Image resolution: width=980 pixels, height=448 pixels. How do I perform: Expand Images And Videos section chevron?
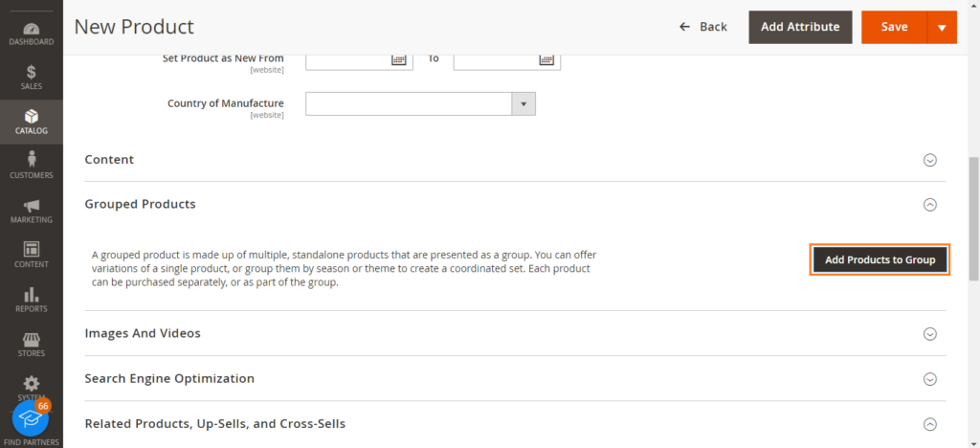(930, 334)
